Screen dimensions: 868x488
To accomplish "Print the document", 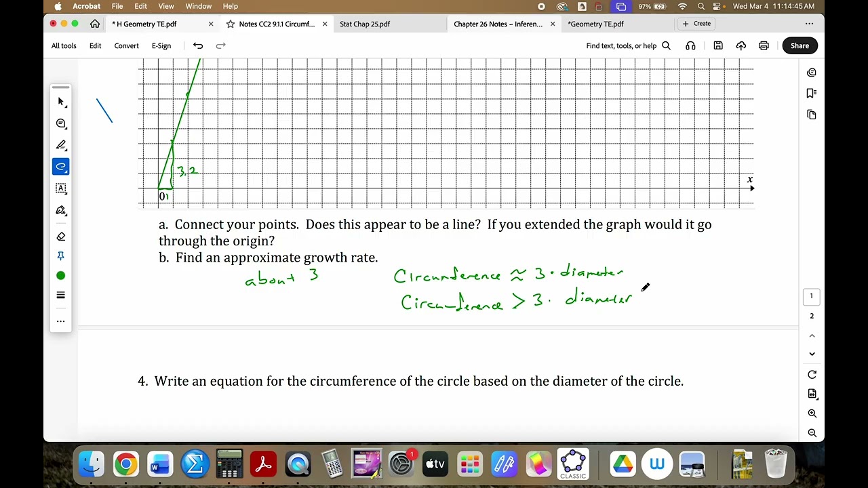I will point(764,45).
